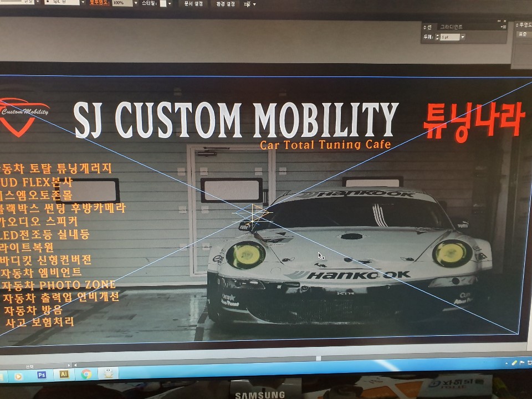Step the stroke weight spinner
This screenshot has height=399, width=532.
(x=437, y=37)
